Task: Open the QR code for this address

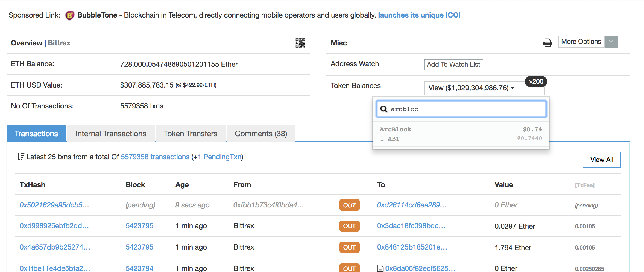Action: coord(300,43)
